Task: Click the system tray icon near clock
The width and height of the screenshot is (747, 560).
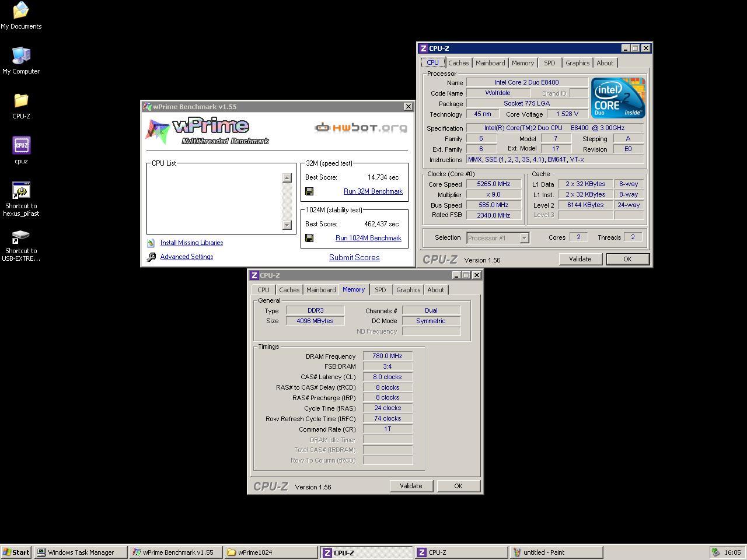Action: point(715,552)
